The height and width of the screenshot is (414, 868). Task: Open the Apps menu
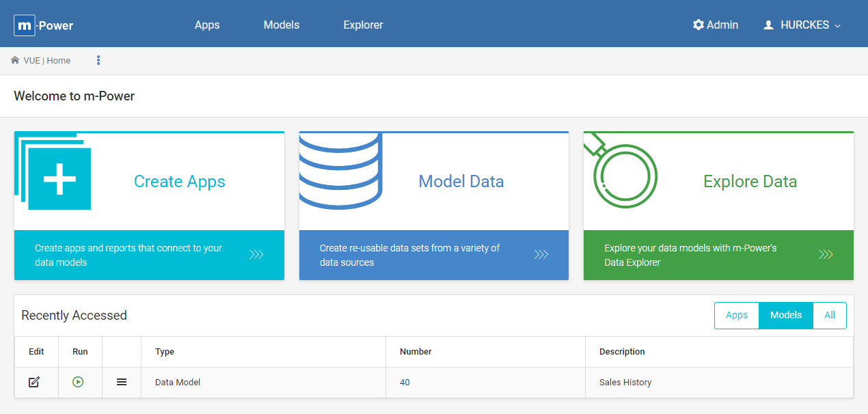tap(207, 25)
